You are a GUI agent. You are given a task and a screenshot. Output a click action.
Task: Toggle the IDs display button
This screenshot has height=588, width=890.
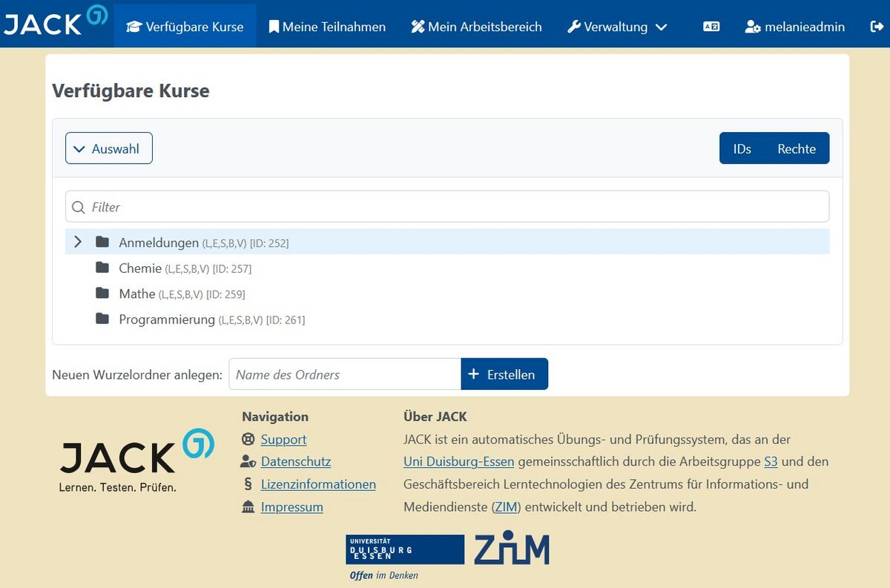pos(742,149)
